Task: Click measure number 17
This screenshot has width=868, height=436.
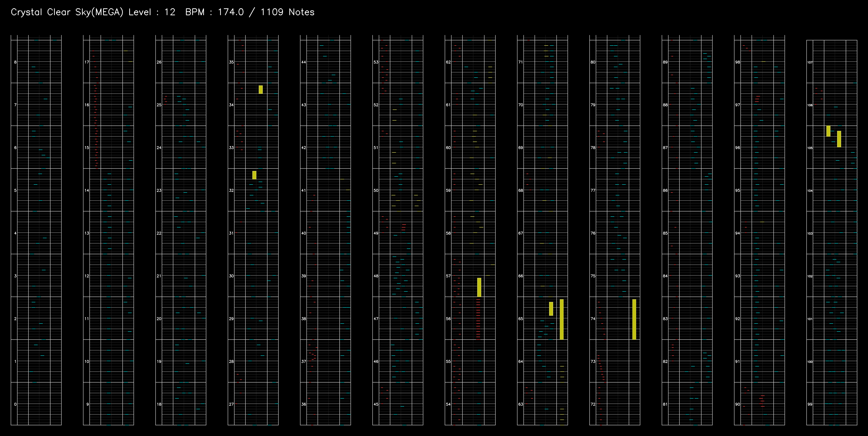Action: coord(87,62)
